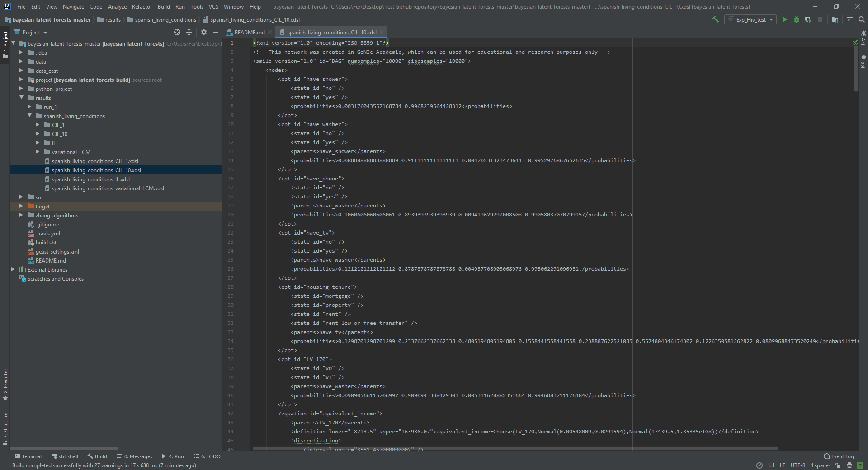Screen dimensions: 868x470
Task: Click the grey stop square icon
Action: (x=820, y=19)
